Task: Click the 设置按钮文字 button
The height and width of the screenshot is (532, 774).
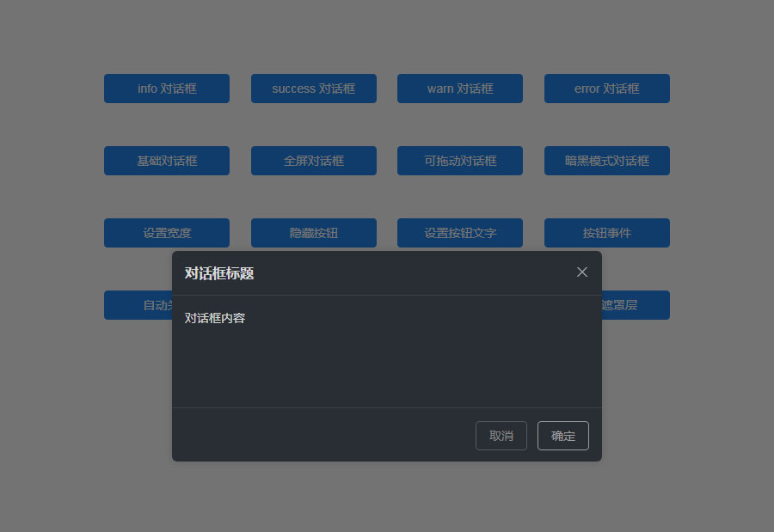Action: (x=460, y=233)
